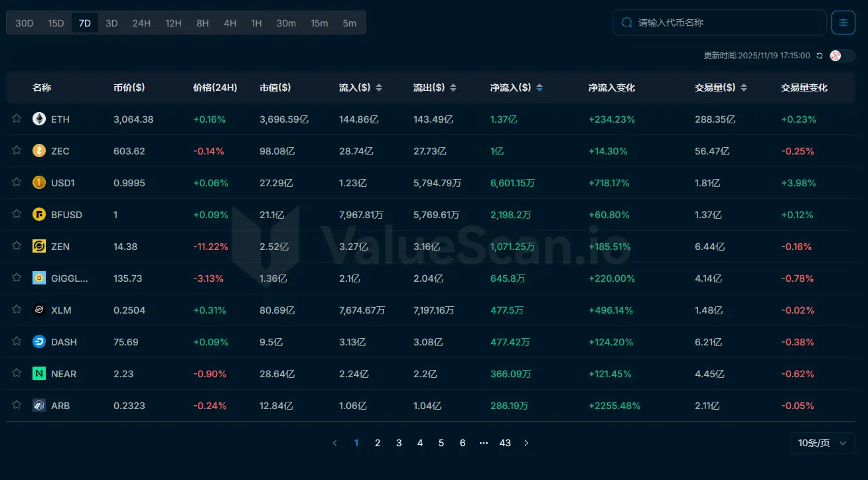Expand the pagination ellipsis for more pages
The image size is (868, 480).
pyautogui.click(x=484, y=443)
